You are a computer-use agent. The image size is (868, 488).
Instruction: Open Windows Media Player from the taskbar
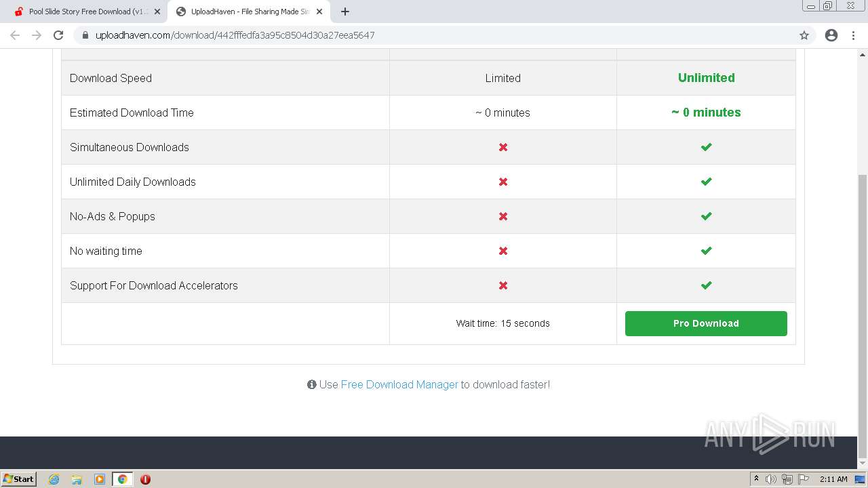100,479
